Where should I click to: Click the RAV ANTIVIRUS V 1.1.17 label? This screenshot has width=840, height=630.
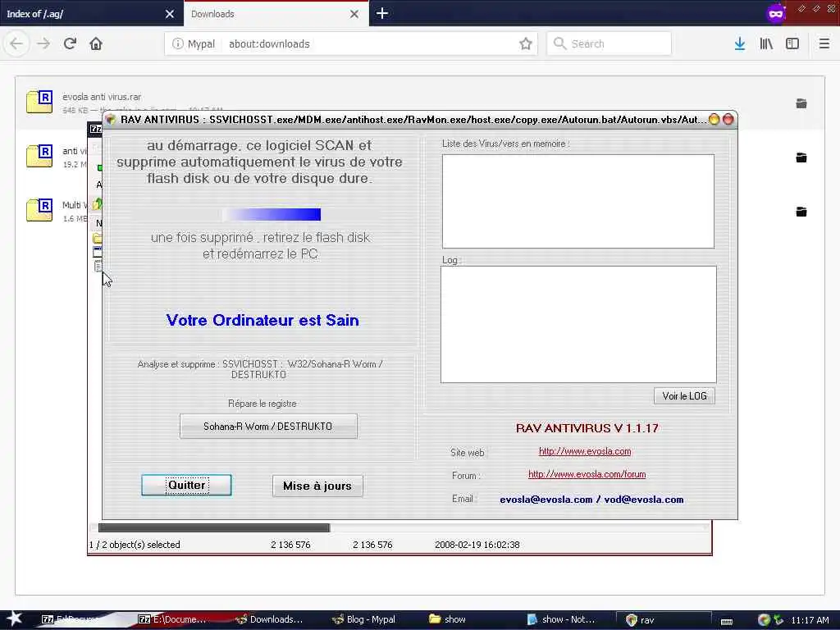(587, 428)
